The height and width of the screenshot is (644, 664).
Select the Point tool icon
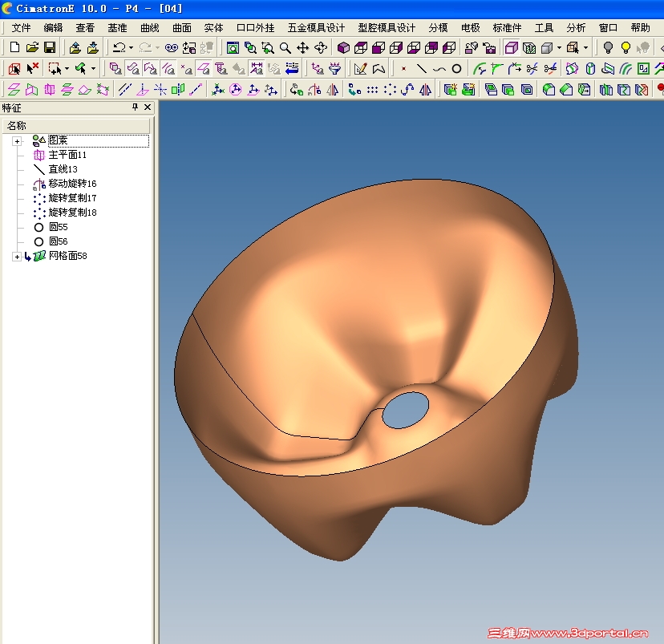(x=403, y=69)
